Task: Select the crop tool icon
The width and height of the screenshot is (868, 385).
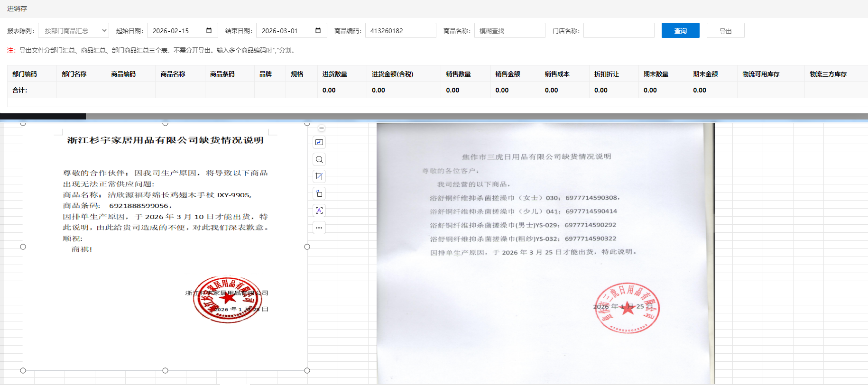Action: pos(319,176)
